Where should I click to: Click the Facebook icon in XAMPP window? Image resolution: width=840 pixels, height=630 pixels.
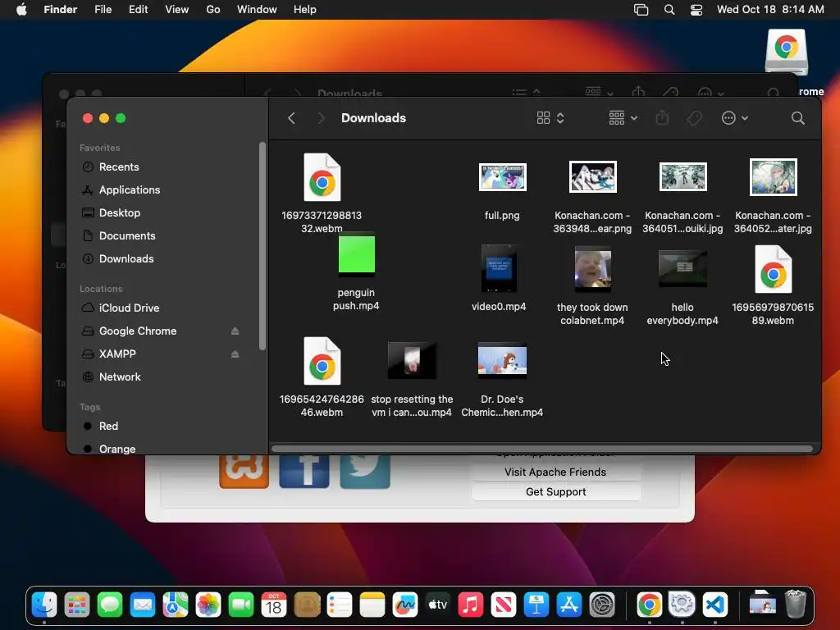click(x=304, y=472)
